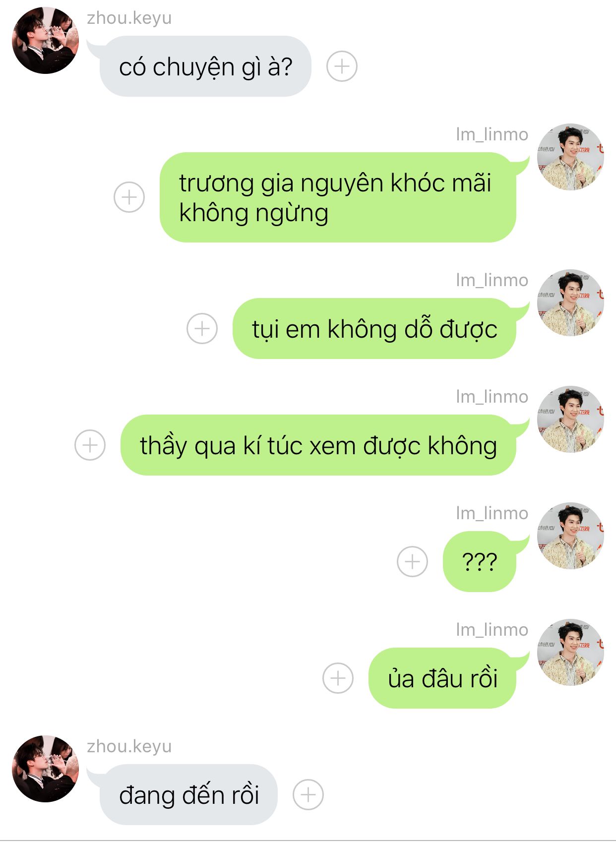Tap plus icon beside "ủa đâu rồi"
The image size is (616, 842).
pyautogui.click(x=338, y=678)
